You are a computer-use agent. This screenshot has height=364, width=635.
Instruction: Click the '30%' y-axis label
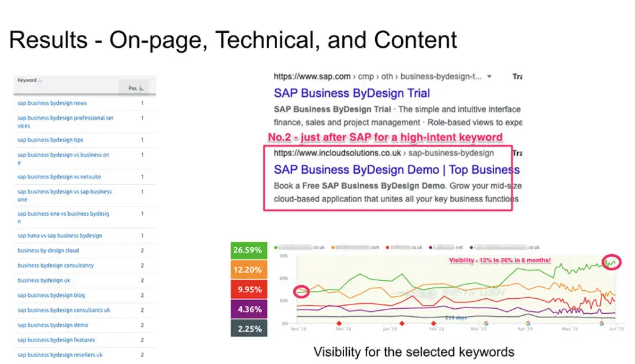coord(283,256)
